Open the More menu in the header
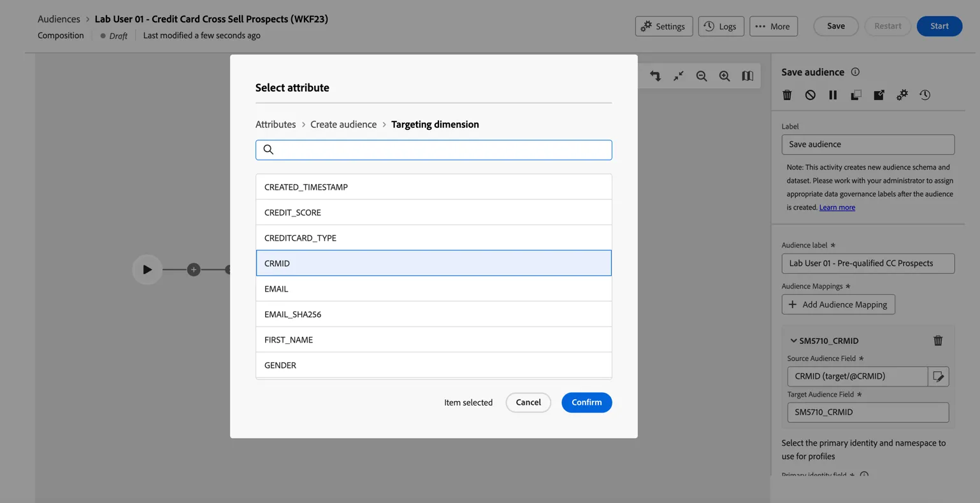This screenshot has width=980, height=503. click(x=774, y=26)
